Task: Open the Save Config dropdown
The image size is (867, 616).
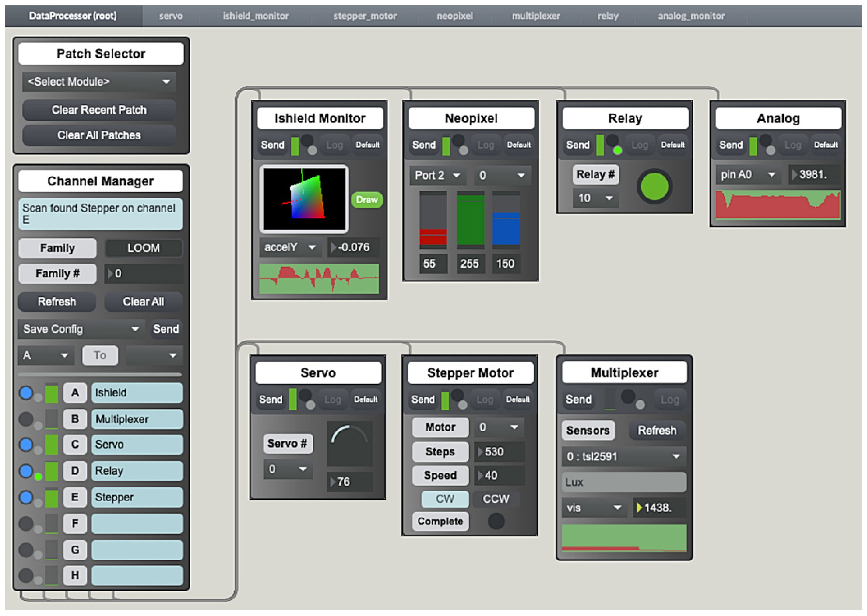Action: coord(81,329)
